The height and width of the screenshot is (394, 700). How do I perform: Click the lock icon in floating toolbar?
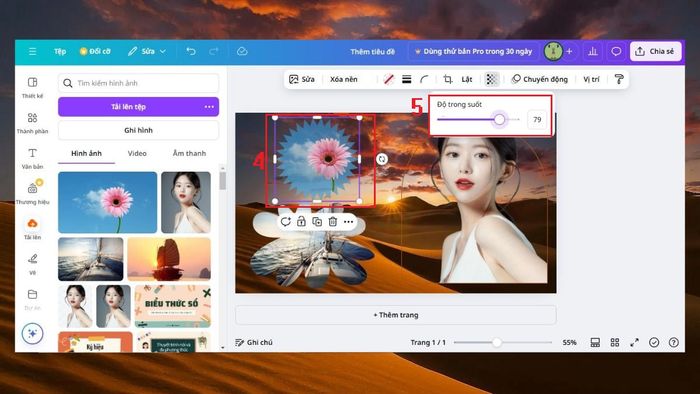[301, 221]
